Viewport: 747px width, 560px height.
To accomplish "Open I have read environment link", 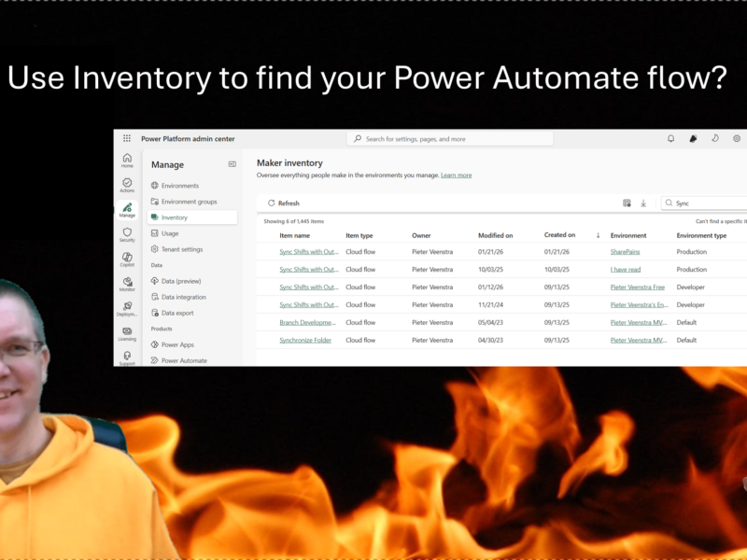I will (626, 269).
